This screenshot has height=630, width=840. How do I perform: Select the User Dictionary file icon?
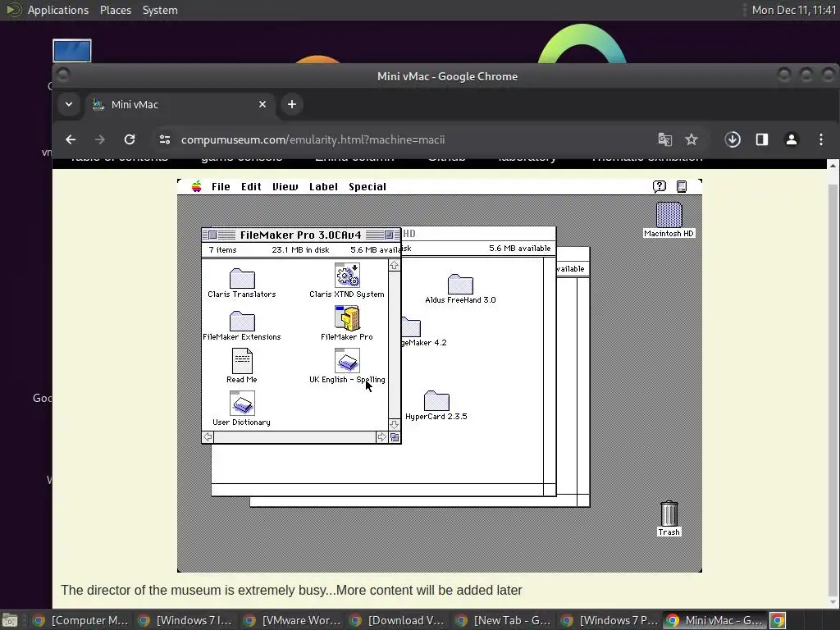coord(242,404)
